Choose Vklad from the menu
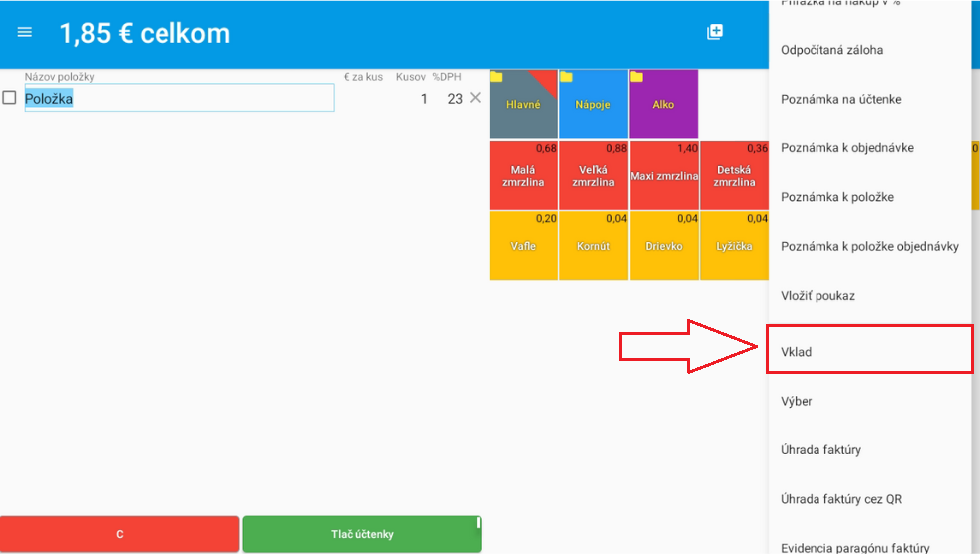 pos(868,352)
